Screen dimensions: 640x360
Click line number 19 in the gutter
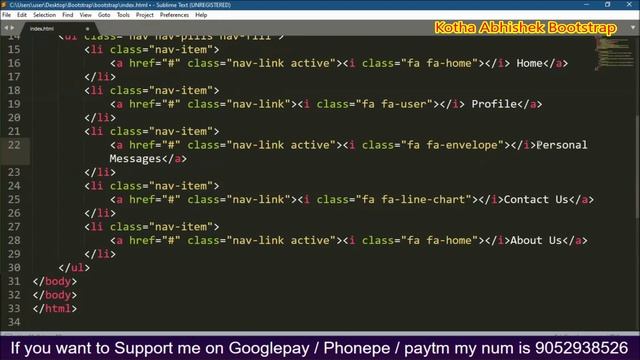pyautogui.click(x=14, y=104)
